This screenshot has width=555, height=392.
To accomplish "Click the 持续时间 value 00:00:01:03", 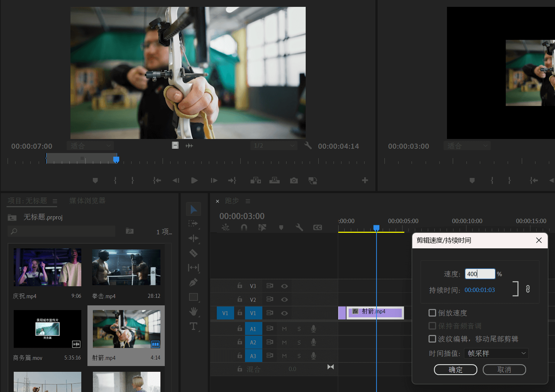I will tap(480, 290).
